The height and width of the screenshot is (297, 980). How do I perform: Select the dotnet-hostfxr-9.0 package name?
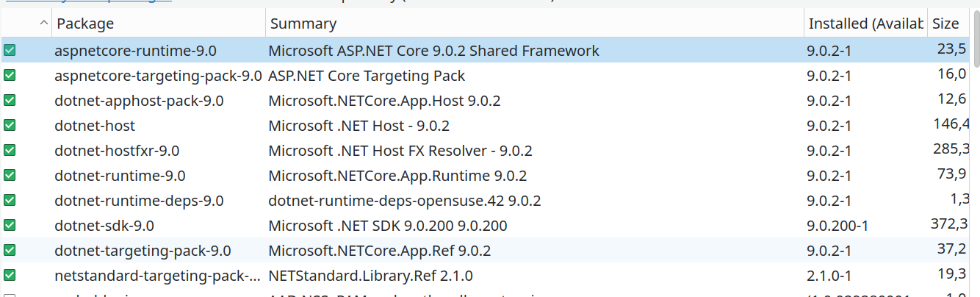point(117,151)
